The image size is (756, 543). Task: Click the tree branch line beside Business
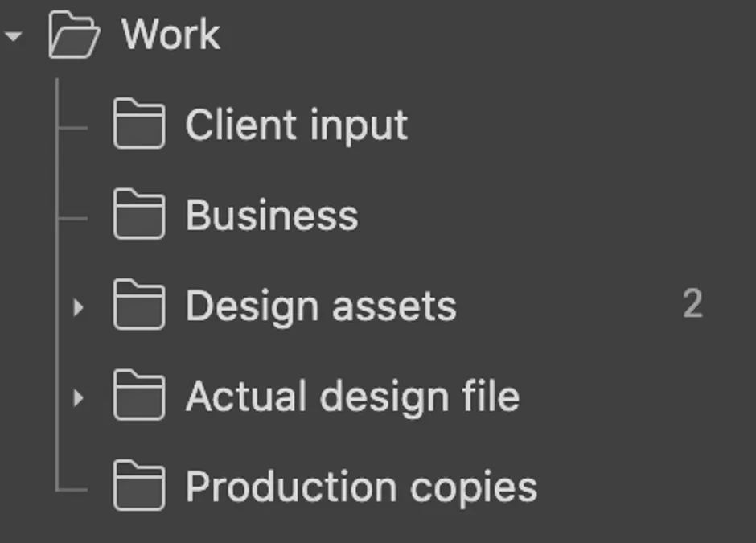tap(72, 219)
